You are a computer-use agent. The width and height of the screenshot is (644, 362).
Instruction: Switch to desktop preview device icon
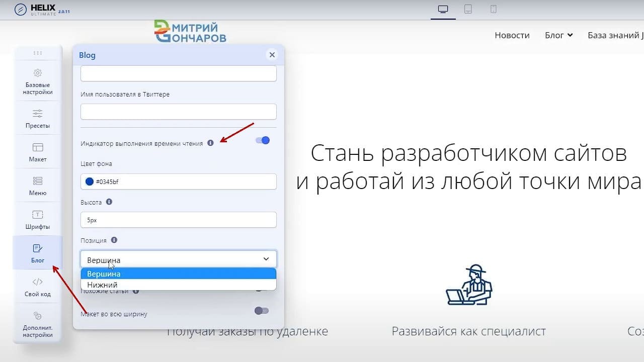click(x=443, y=9)
